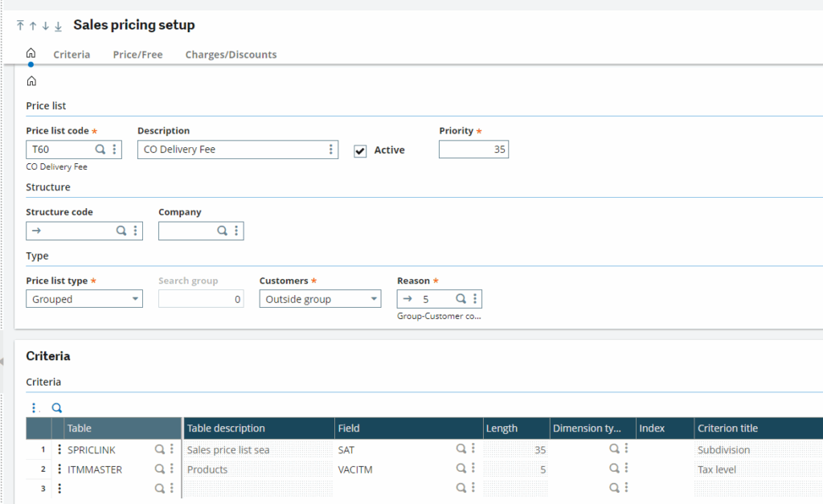The width and height of the screenshot is (823, 504).
Task: Search Structure code with magnifier icon
Action: pos(121,231)
